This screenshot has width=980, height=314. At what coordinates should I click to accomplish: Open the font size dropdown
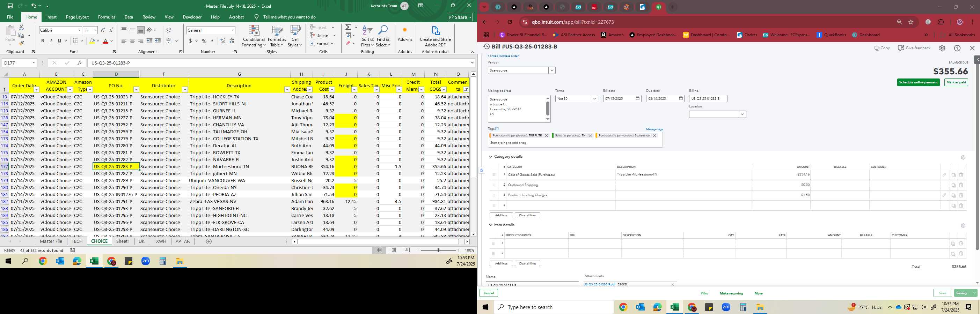pyautogui.click(x=95, y=30)
